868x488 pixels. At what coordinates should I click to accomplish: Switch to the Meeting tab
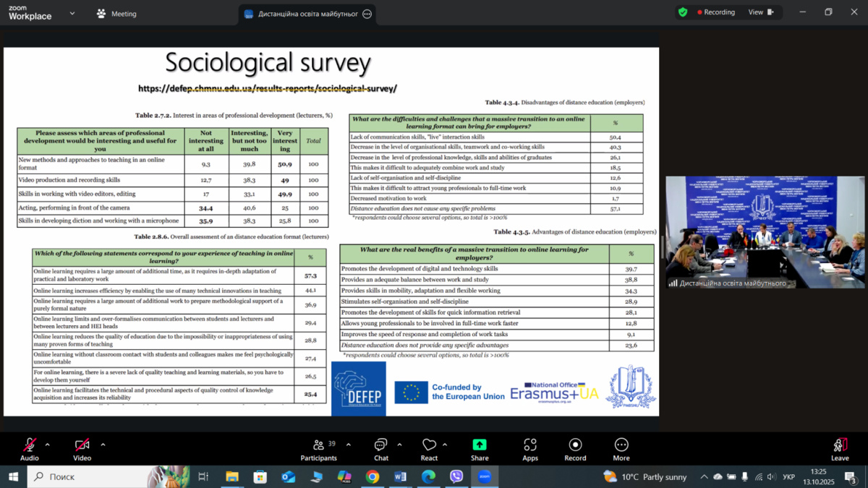116,14
